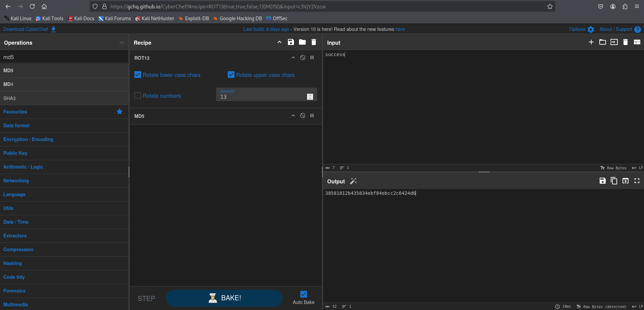Viewport: 644px width, 310px height.
Task: Save the recipe using the disk icon
Action: coord(291,42)
